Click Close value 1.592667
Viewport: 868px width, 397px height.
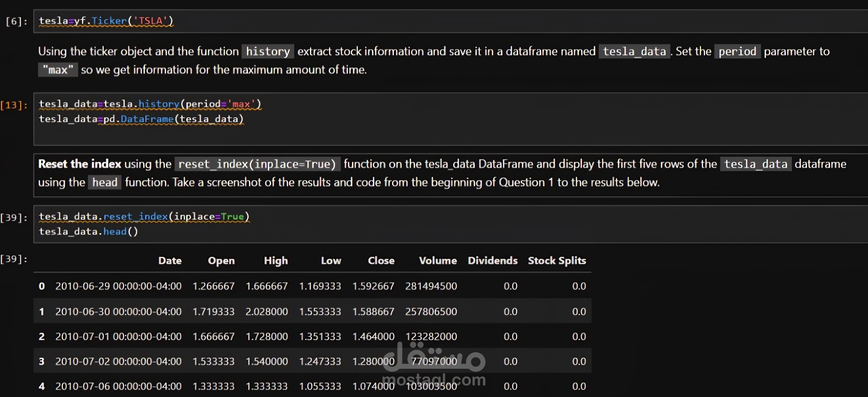[373, 286]
